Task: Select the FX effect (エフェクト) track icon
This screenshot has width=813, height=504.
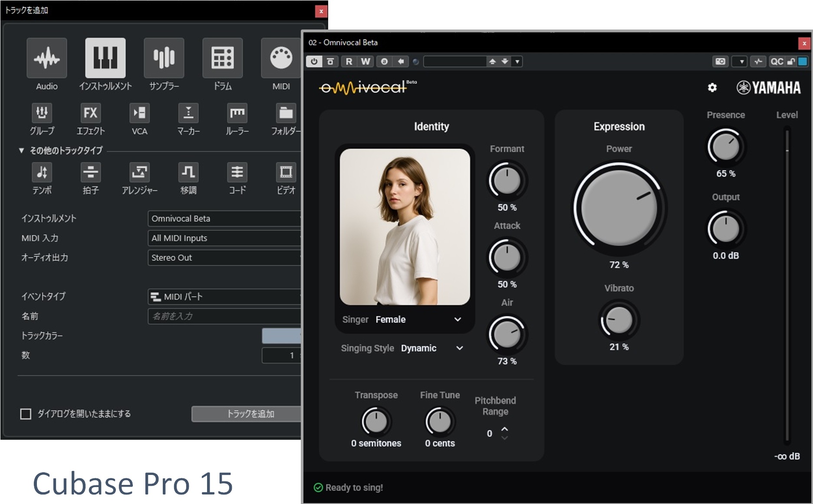Action: pos(90,113)
